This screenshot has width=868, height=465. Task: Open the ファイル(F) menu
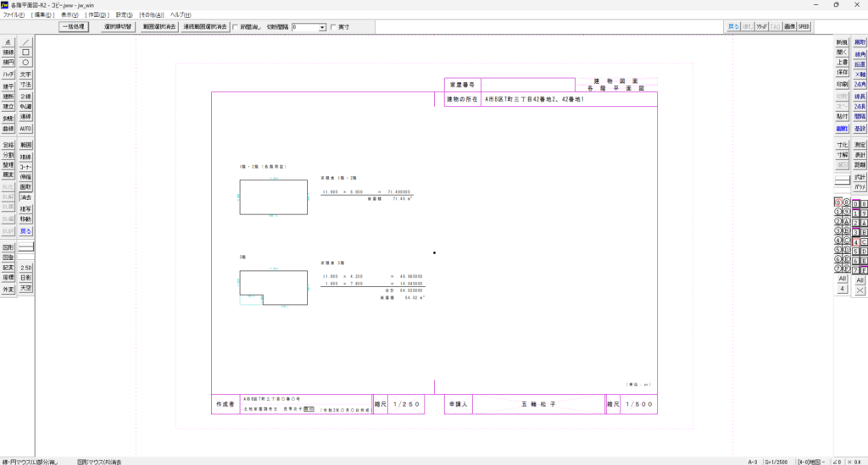pyautogui.click(x=14, y=15)
